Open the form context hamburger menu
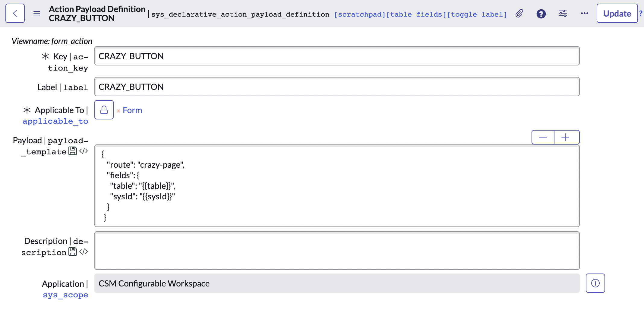Viewport: 644px width, 310px height. 37,13
